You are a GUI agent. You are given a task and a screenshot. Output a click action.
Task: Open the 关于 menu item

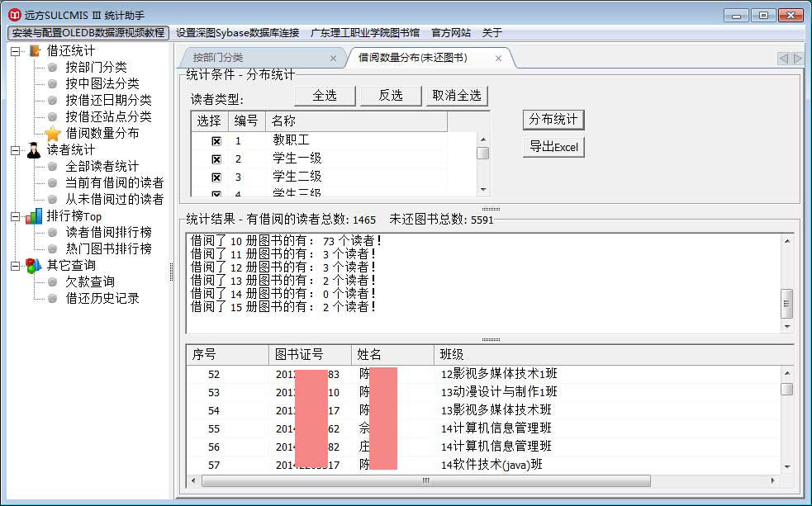tap(492, 32)
